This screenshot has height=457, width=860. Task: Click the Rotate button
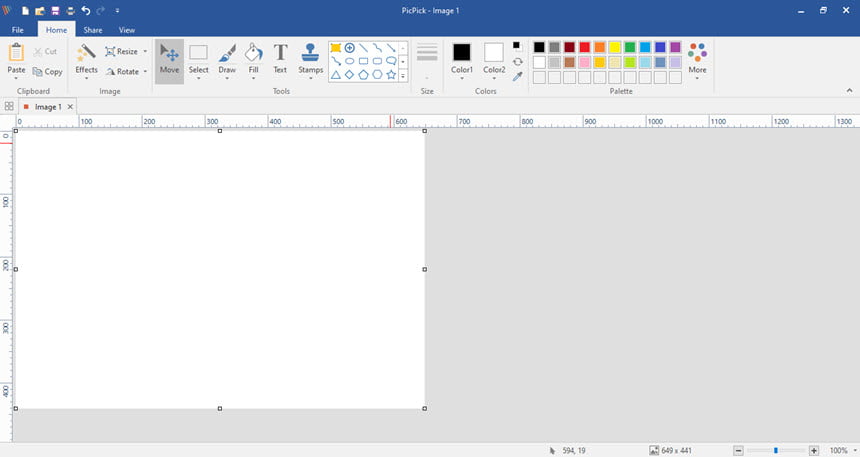pos(123,71)
